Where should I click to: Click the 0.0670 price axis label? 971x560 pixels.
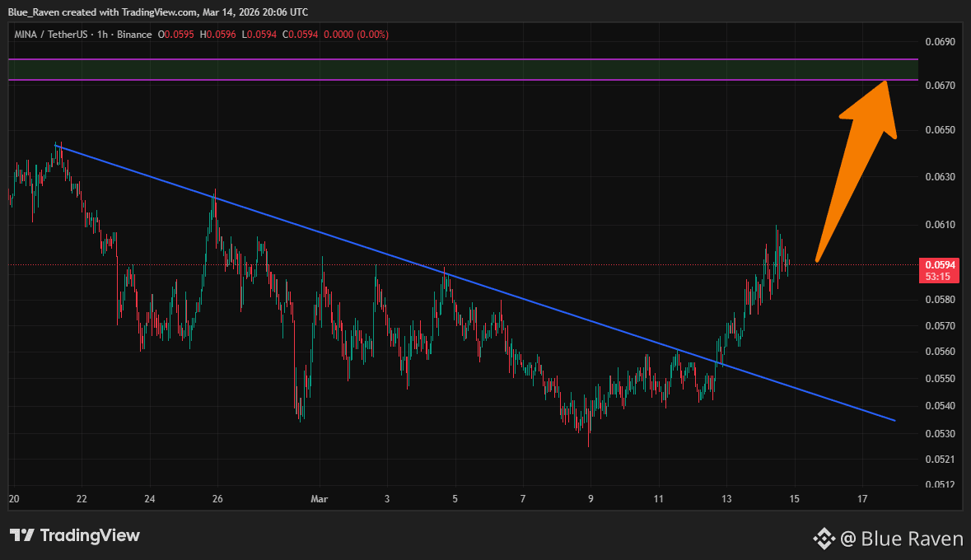coord(940,86)
